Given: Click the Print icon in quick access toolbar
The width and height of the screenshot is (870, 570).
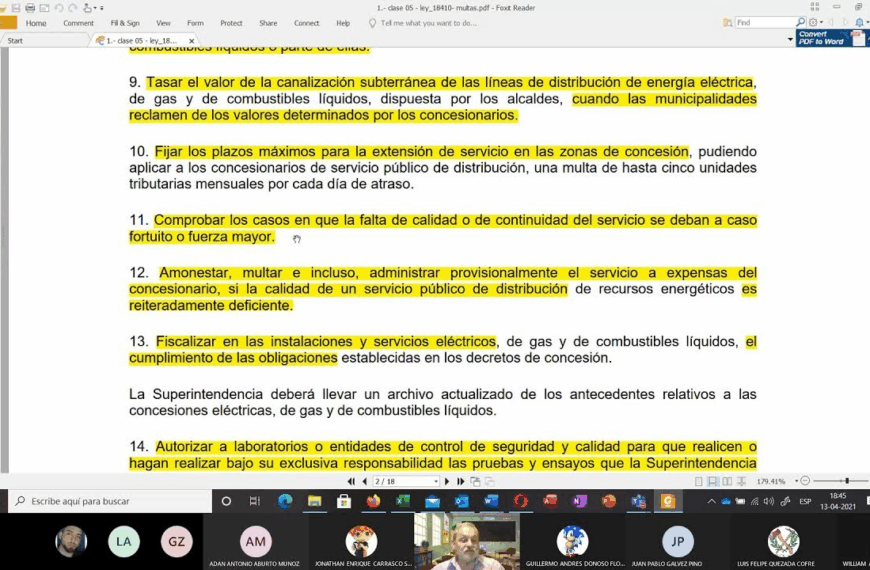Looking at the screenshot, I should point(30,8).
